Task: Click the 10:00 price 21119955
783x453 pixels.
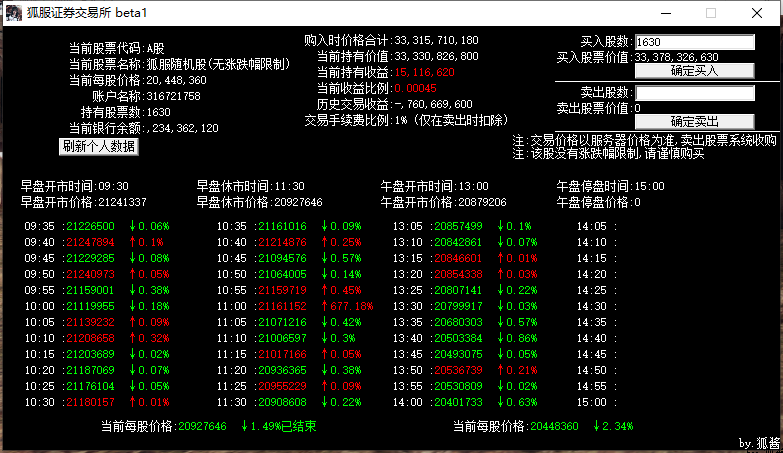Action: click(x=88, y=306)
